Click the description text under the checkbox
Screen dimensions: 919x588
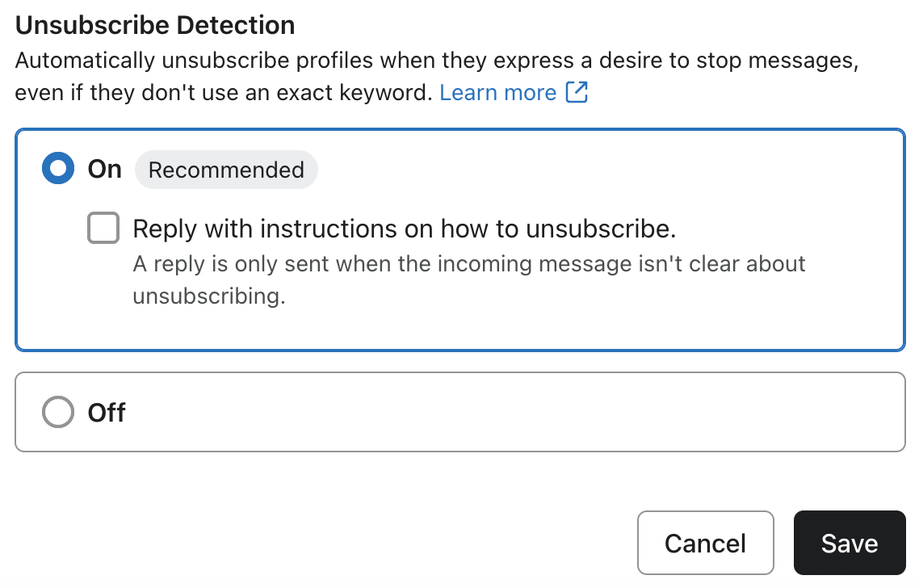click(468, 278)
